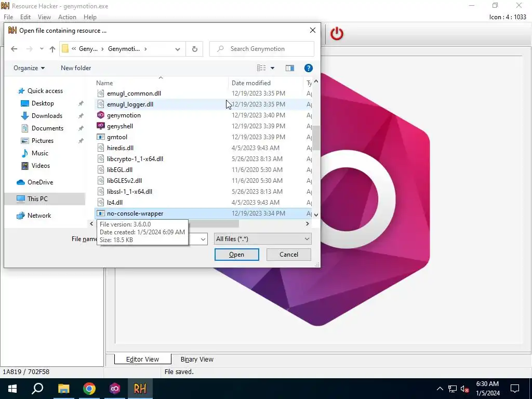Image resolution: width=532 pixels, height=399 pixels.
Task: Open recent locations dropdown arrow
Action: [x=42, y=49]
